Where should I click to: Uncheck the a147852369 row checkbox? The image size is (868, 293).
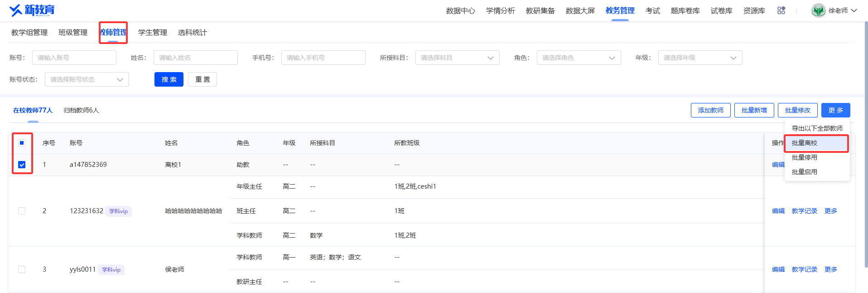tap(22, 165)
